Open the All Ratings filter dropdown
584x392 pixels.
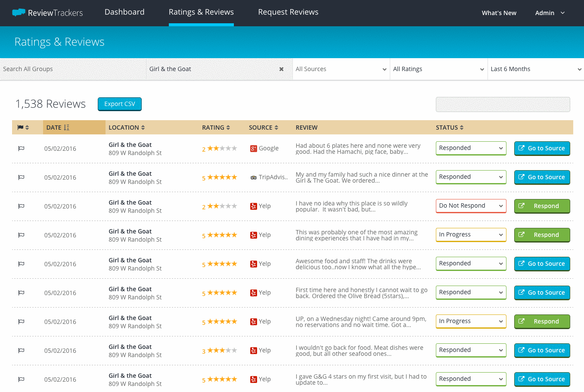(x=439, y=69)
